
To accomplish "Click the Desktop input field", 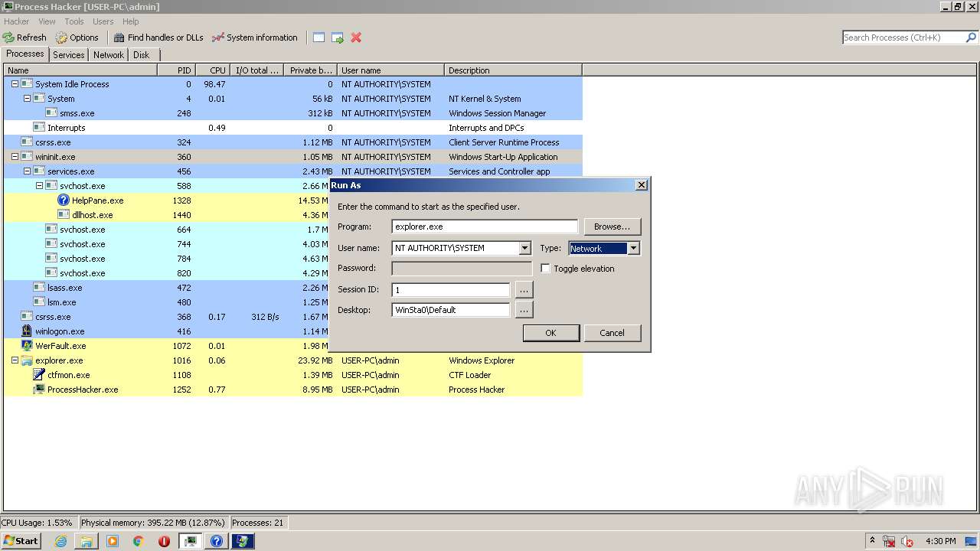I will click(x=451, y=310).
